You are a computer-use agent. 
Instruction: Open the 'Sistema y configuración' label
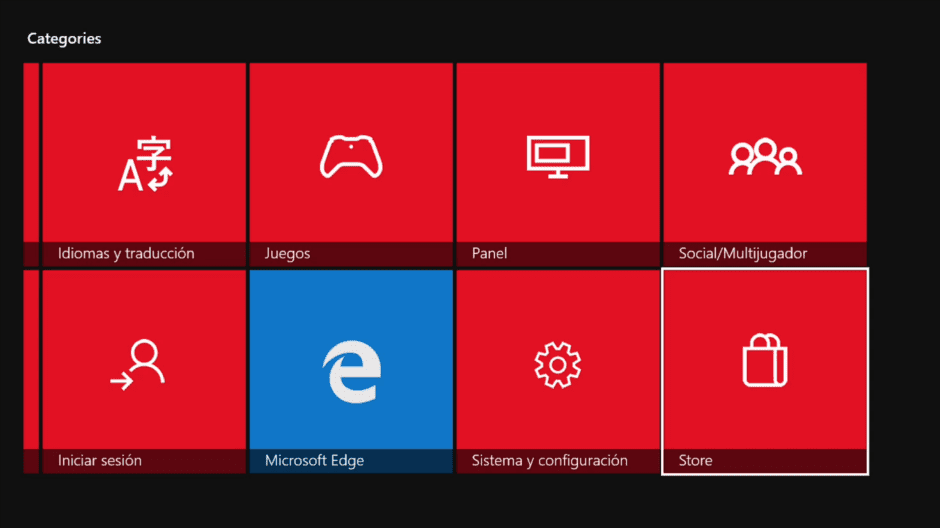coord(549,461)
